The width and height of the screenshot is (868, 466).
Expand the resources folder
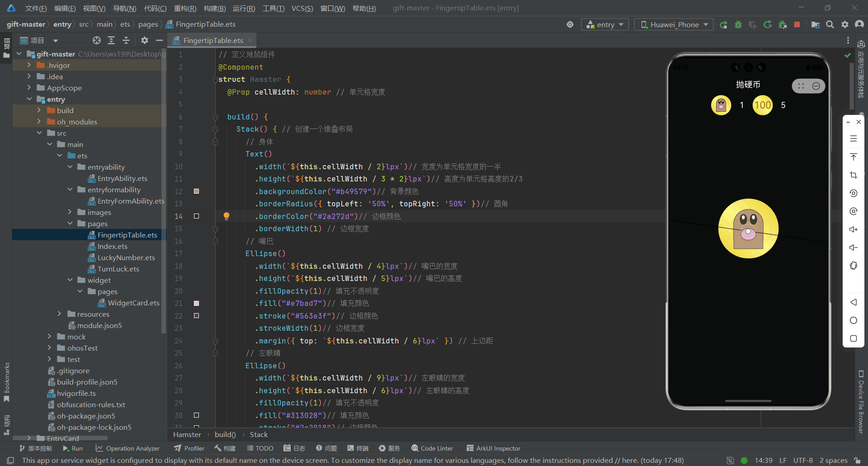point(59,314)
